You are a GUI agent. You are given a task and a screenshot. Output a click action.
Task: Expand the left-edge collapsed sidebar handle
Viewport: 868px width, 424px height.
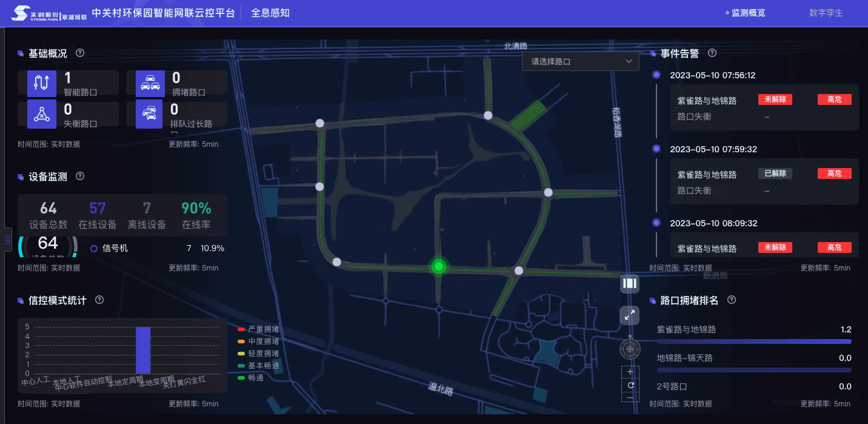click(8, 239)
